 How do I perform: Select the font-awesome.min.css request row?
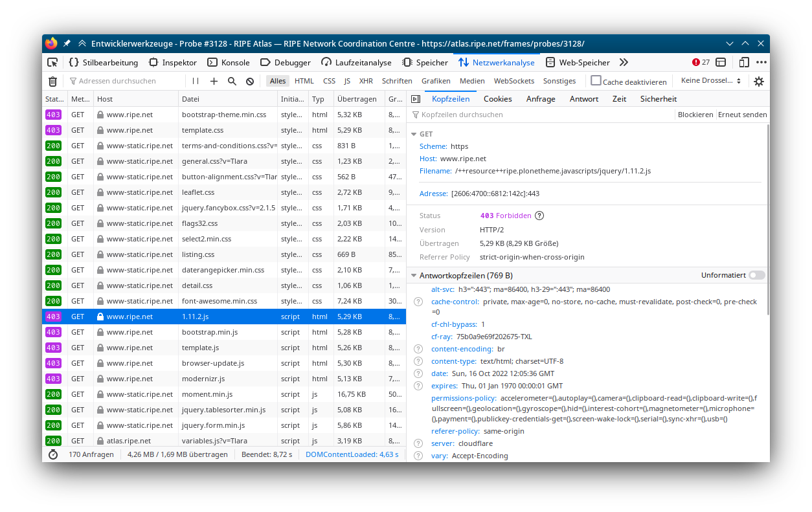tap(224, 301)
